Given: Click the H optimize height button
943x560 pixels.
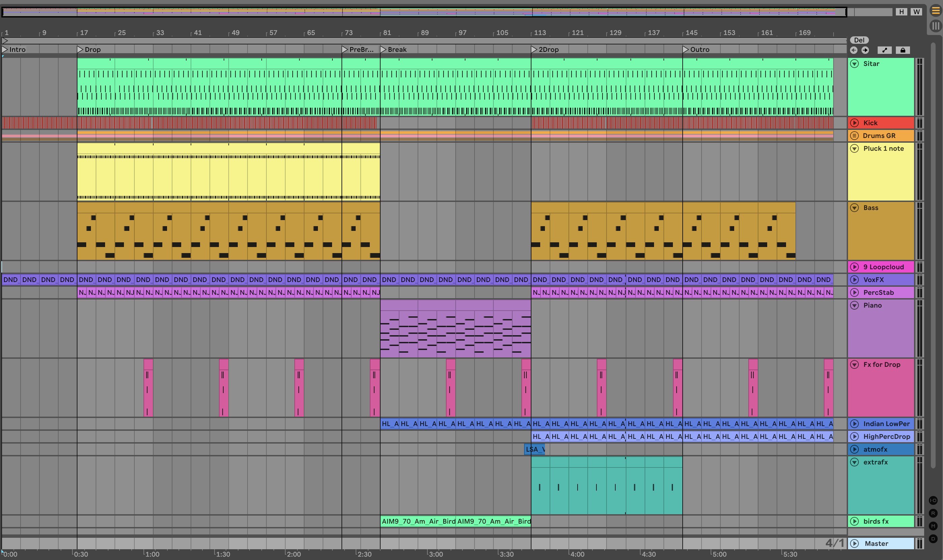Looking at the screenshot, I should [902, 12].
